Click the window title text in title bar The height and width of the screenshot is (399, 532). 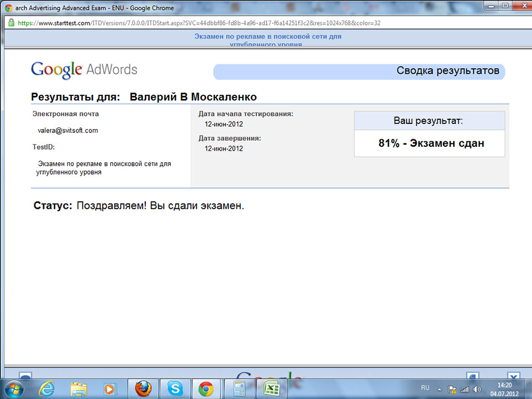pyautogui.click(x=95, y=8)
